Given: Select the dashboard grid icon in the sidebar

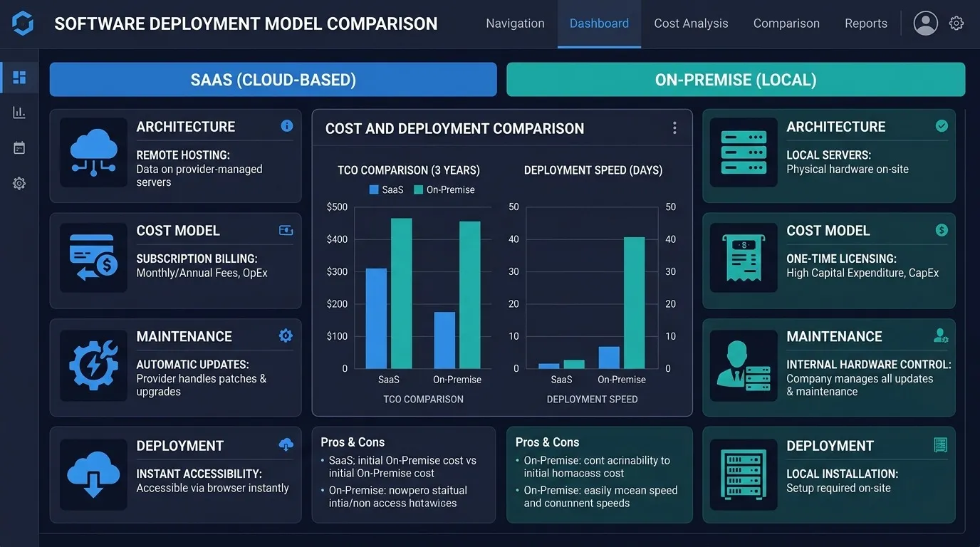Looking at the screenshot, I should tap(19, 78).
